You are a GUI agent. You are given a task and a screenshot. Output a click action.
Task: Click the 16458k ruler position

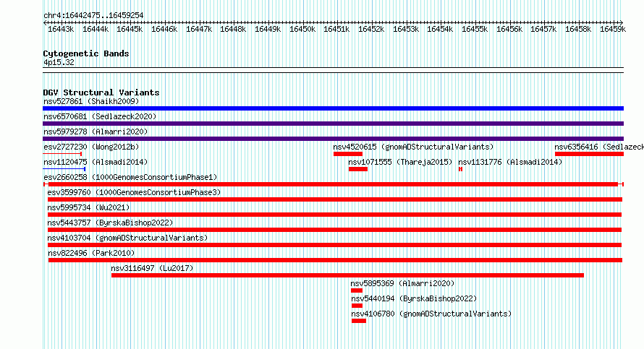pyautogui.click(x=578, y=29)
